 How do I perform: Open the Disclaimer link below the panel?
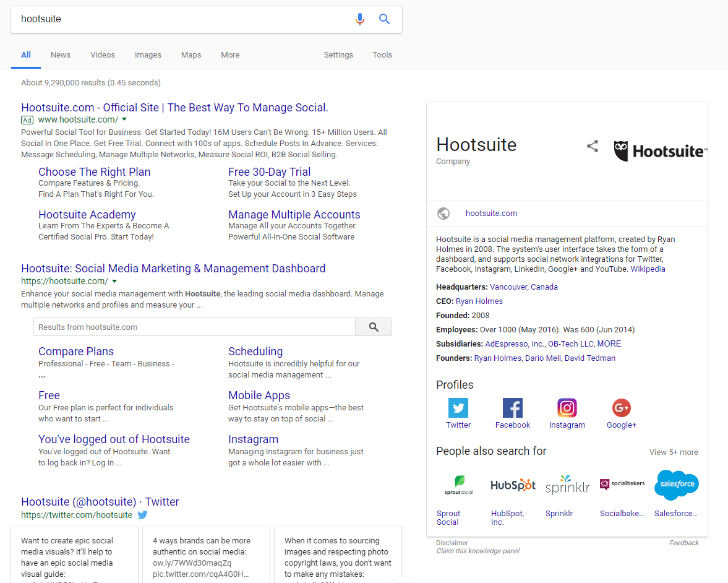[452, 543]
